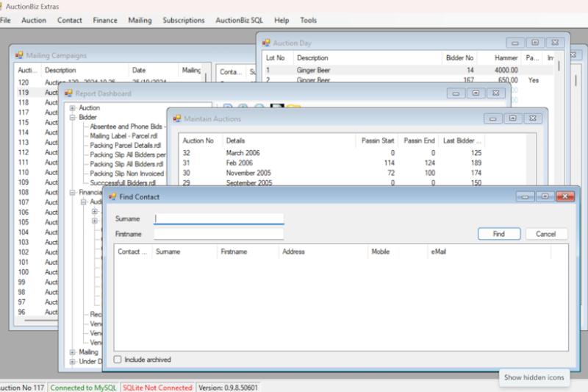Minimize the Auction Day window
This screenshot has width=588, height=392.
(516, 43)
